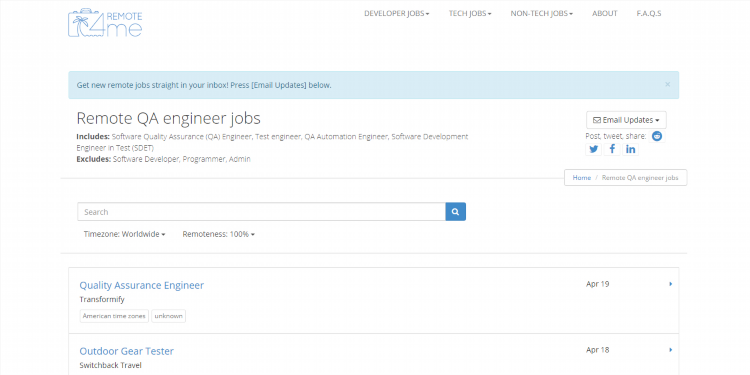Image resolution: width=750 pixels, height=375 pixels.
Task: Share on Reddit icon
Action: pos(657,136)
